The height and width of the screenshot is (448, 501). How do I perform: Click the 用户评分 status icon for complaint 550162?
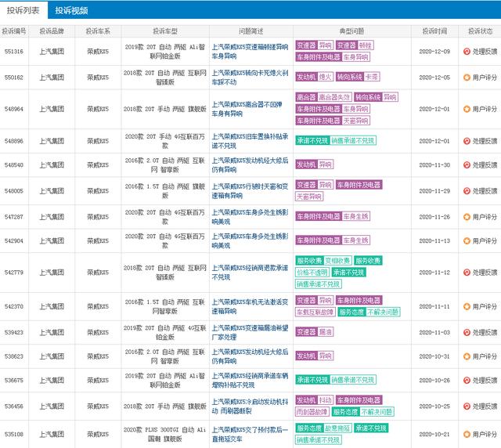(x=467, y=78)
